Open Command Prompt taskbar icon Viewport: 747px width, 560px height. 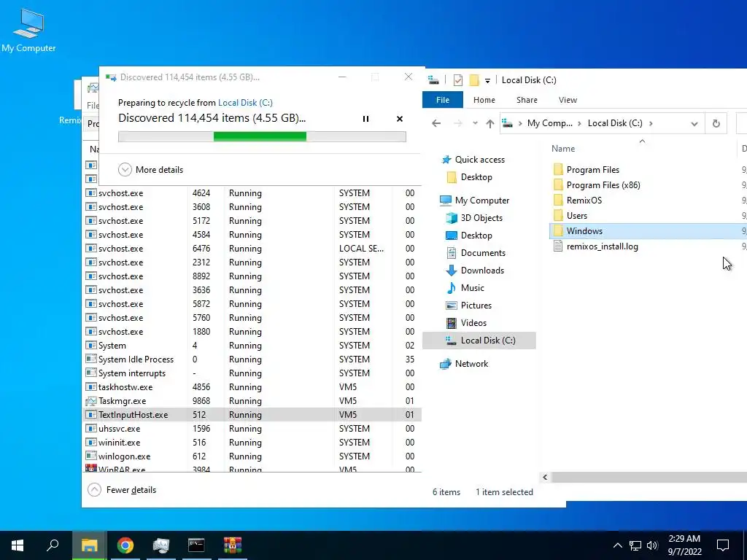point(196,545)
